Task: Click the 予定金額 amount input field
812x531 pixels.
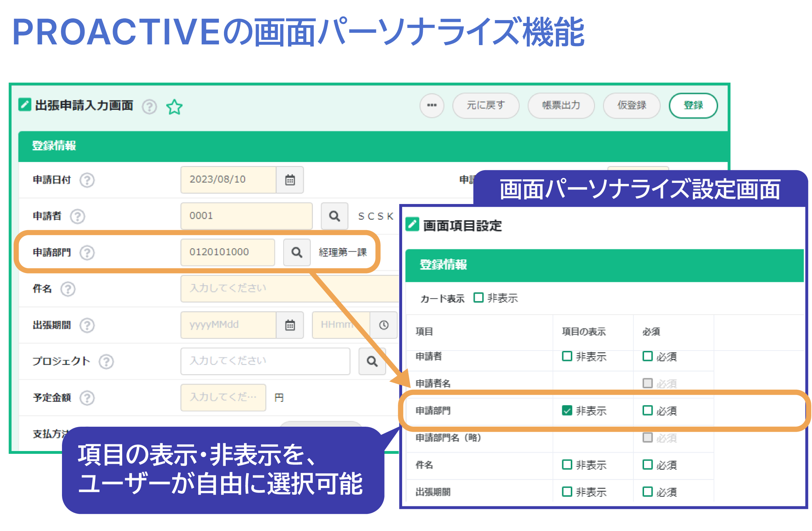Action: pyautogui.click(x=223, y=397)
